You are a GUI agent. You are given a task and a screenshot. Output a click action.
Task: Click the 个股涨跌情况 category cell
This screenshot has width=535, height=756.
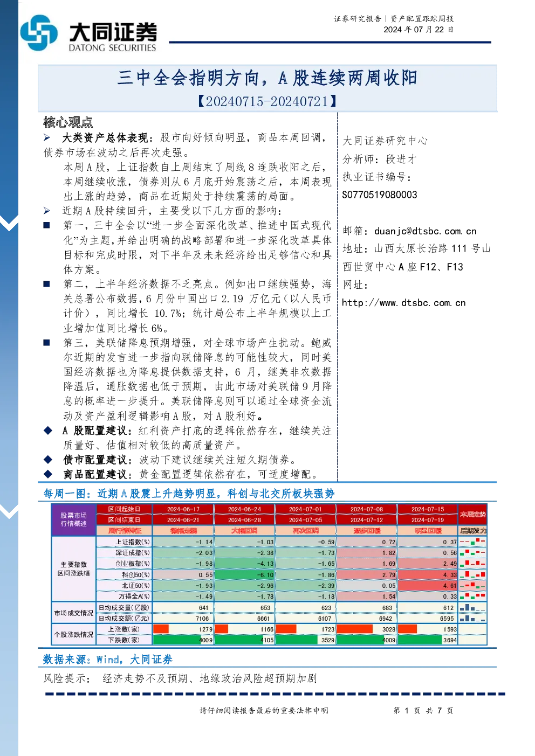coord(73,635)
